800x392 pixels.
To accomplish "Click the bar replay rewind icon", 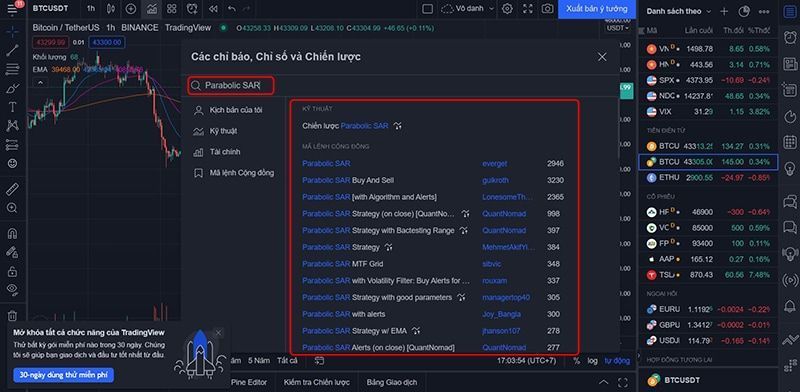I will [213, 9].
